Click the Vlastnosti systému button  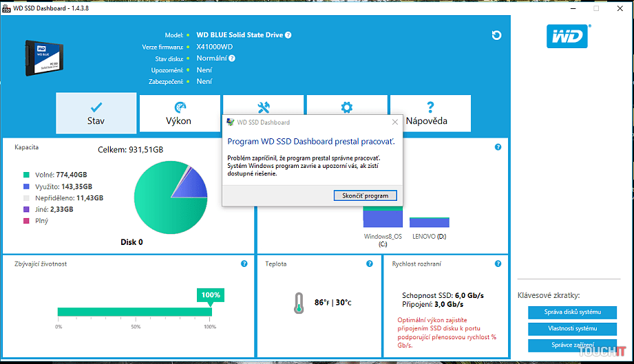[x=572, y=328]
